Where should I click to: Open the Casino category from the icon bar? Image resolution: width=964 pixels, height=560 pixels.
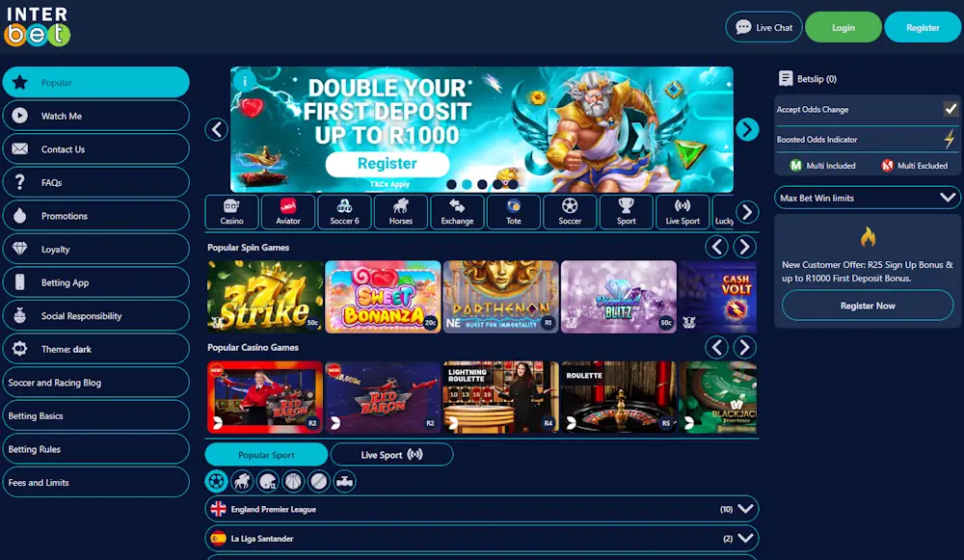tap(231, 212)
